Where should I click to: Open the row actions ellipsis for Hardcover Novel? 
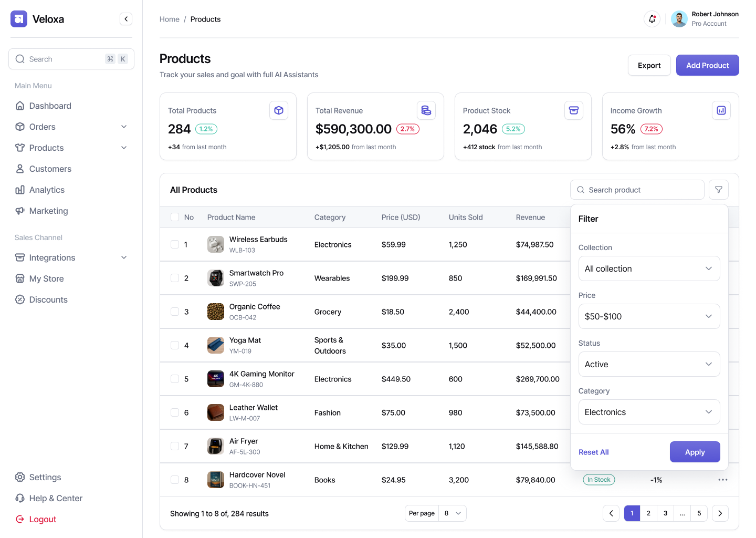coord(723,480)
